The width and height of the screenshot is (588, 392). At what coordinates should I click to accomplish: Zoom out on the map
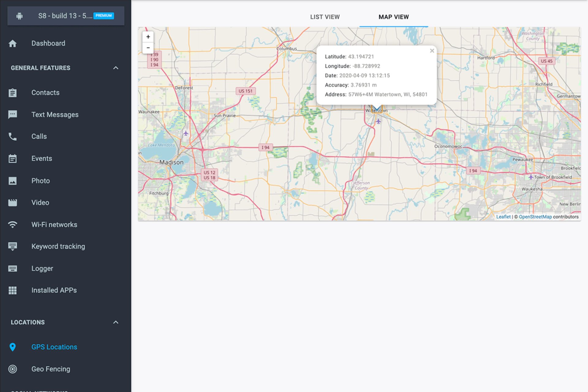[148, 48]
